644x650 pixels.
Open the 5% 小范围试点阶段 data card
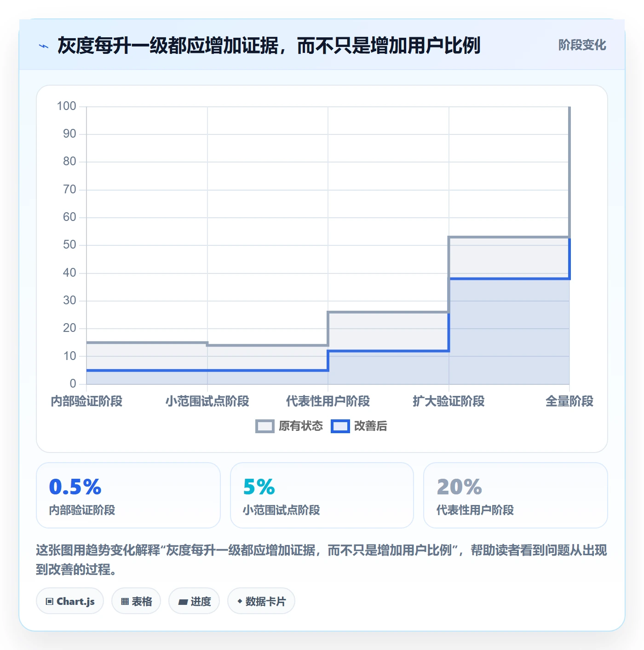tap(322, 495)
